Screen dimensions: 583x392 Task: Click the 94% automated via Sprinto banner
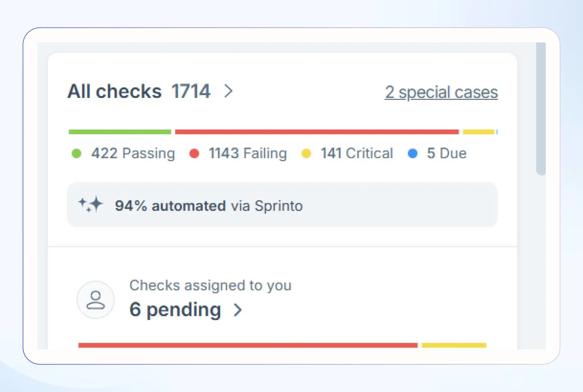[x=282, y=205]
